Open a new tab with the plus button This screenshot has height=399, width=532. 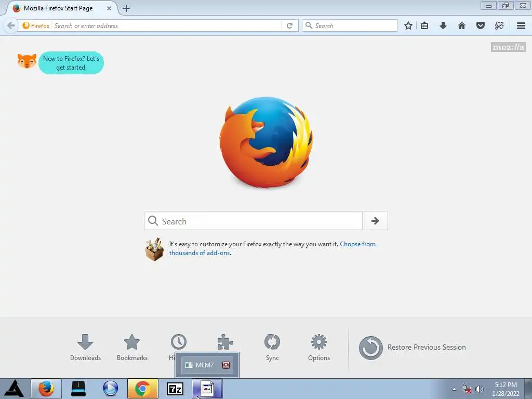[126, 8]
